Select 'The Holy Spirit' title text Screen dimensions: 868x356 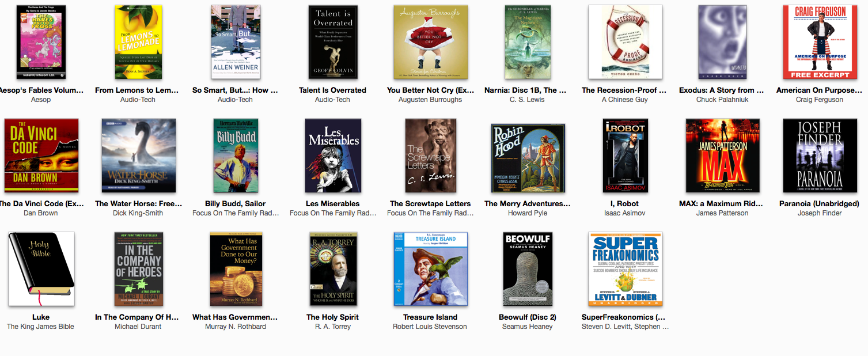click(333, 317)
